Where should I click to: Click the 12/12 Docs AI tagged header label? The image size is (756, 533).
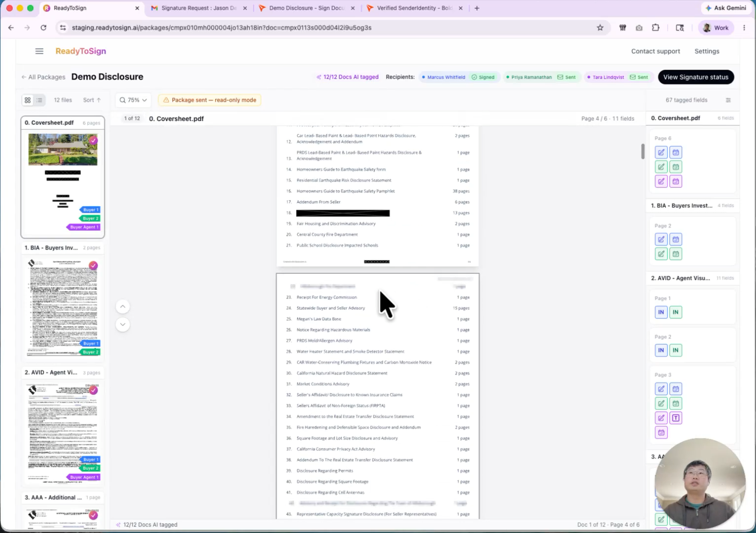(x=347, y=77)
